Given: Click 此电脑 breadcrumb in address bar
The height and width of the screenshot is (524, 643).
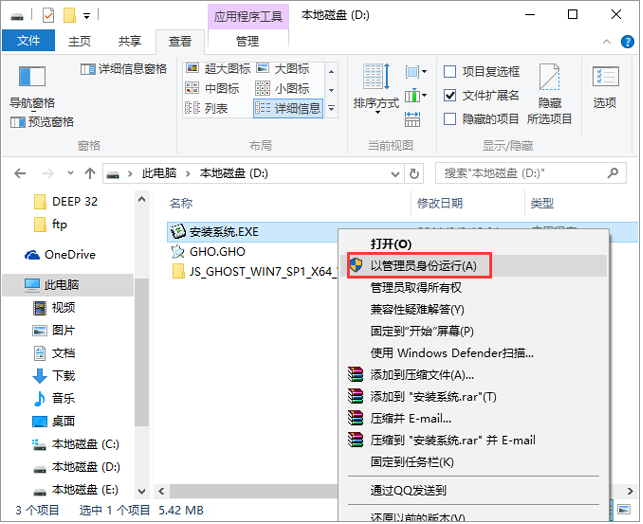Looking at the screenshot, I should [159, 173].
